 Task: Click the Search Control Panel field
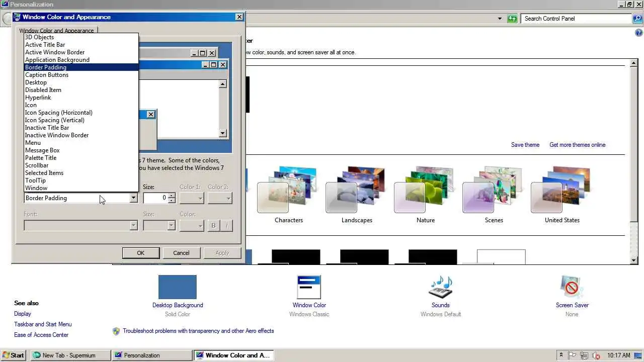pyautogui.click(x=577, y=19)
